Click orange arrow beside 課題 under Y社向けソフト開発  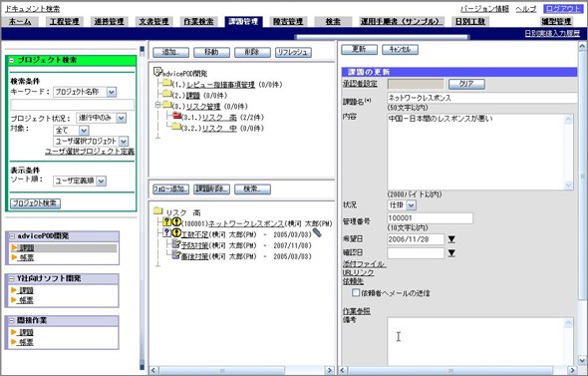click(14, 290)
